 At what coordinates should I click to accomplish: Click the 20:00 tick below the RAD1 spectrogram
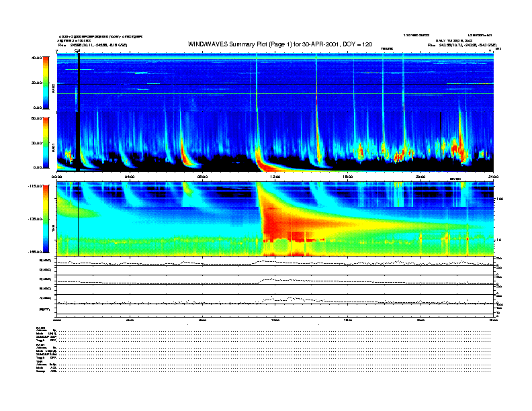(x=420, y=177)
